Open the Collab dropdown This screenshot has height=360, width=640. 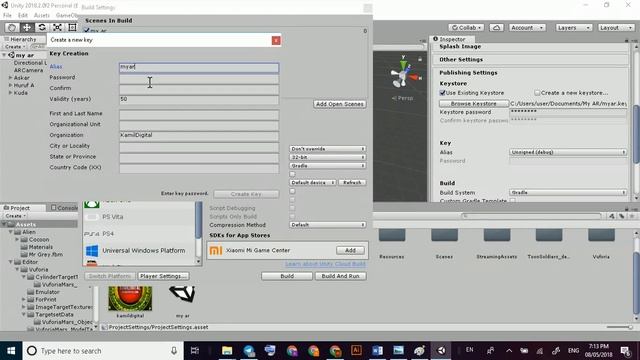466,28
